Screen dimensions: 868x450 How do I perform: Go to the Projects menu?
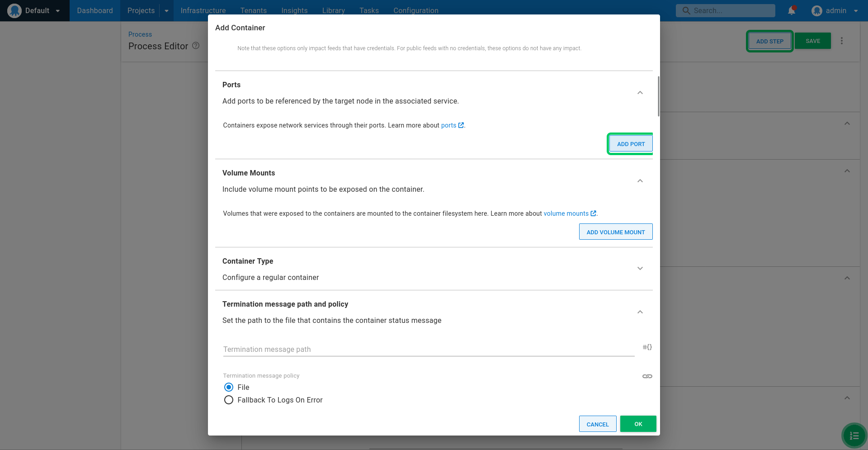tap(141, 10)
